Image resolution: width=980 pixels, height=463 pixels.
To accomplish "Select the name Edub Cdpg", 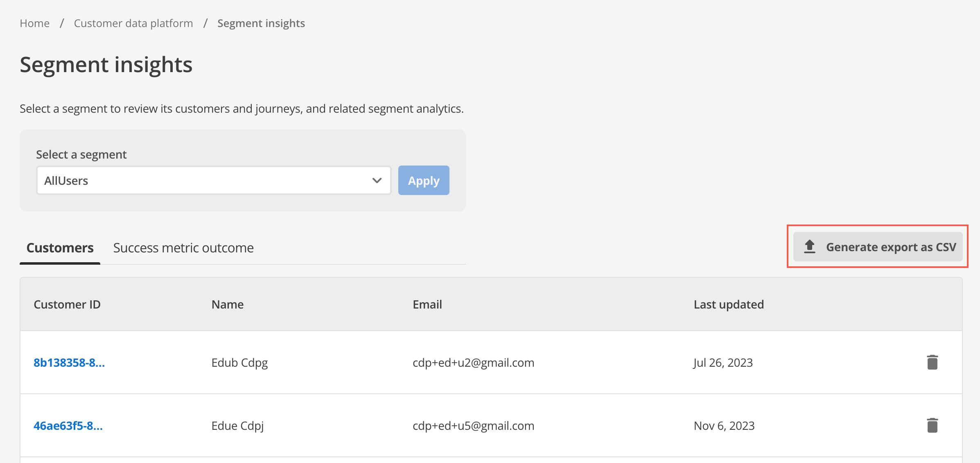I will click(x=239, y=363).
